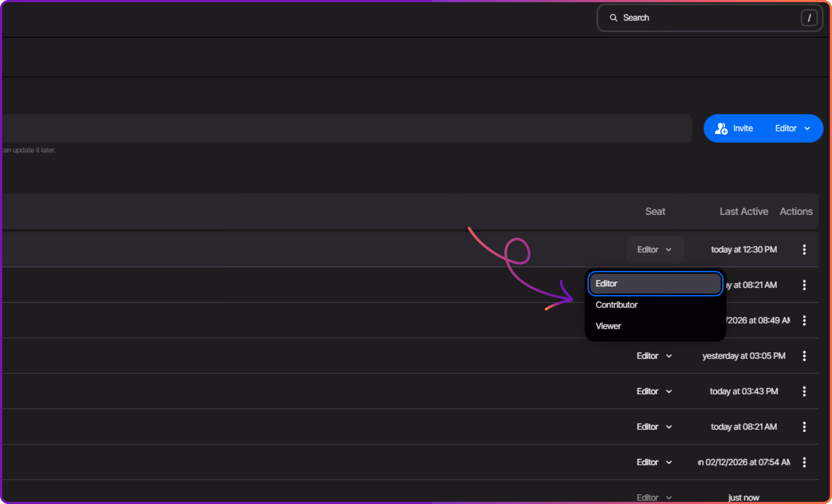Click the Seat column header
This screenshot has height=504, width=832.
655,211
